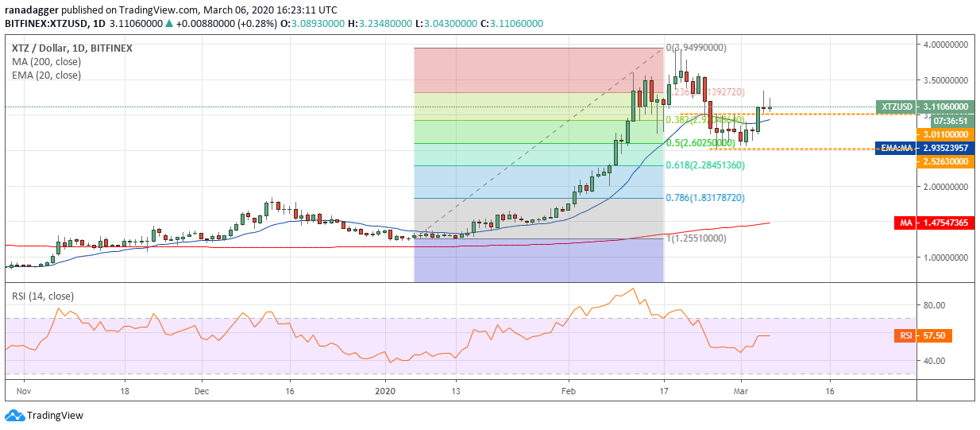
Task: Click the RSI 40.00 axis label
Action: [932, 361]
